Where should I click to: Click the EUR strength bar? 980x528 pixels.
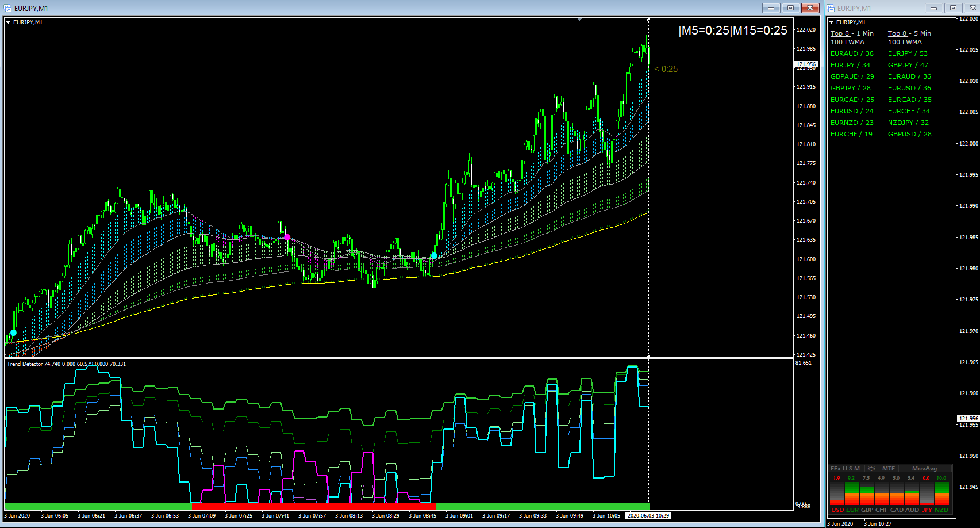[852, 493]
